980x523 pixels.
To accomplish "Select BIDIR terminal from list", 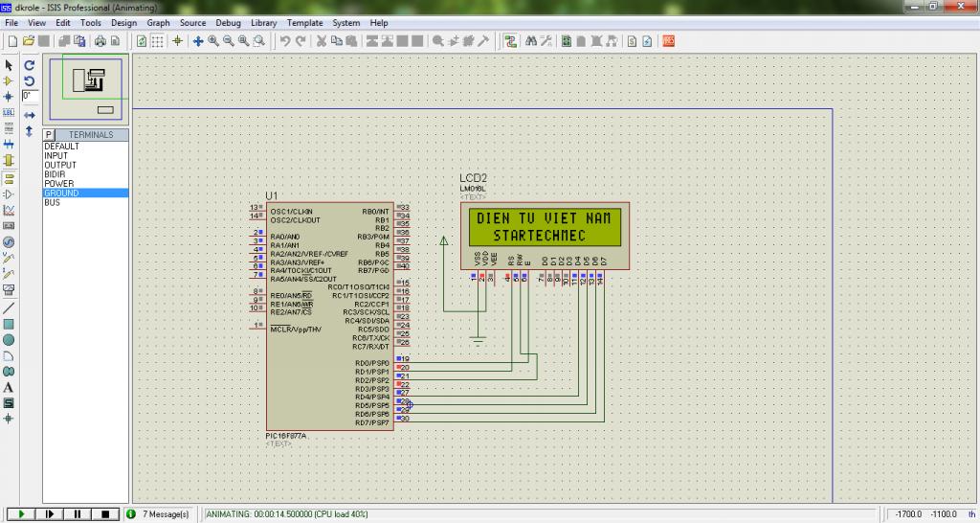I will (56, 174).
